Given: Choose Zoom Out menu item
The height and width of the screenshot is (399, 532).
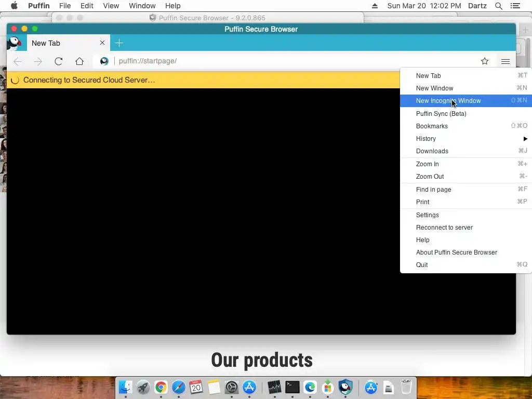Looking at the screenshot, I should point(466,177).
